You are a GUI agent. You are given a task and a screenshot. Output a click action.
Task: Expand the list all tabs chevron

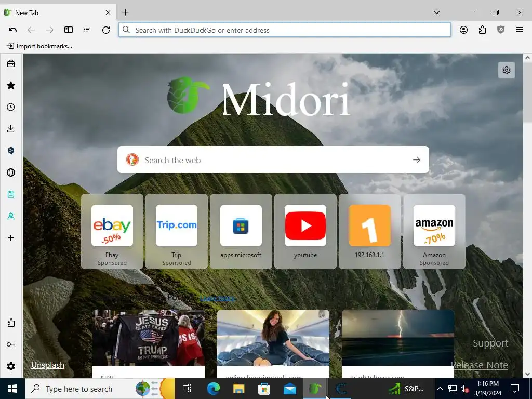tap(437, 12)
